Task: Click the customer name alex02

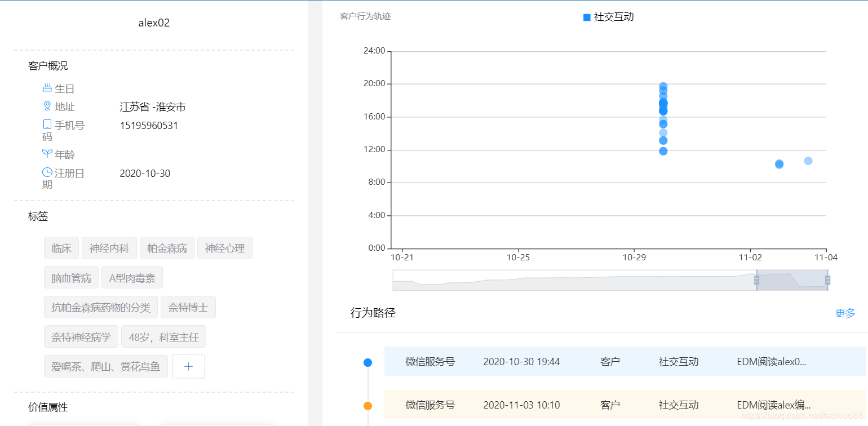Action: click(154, 23)
